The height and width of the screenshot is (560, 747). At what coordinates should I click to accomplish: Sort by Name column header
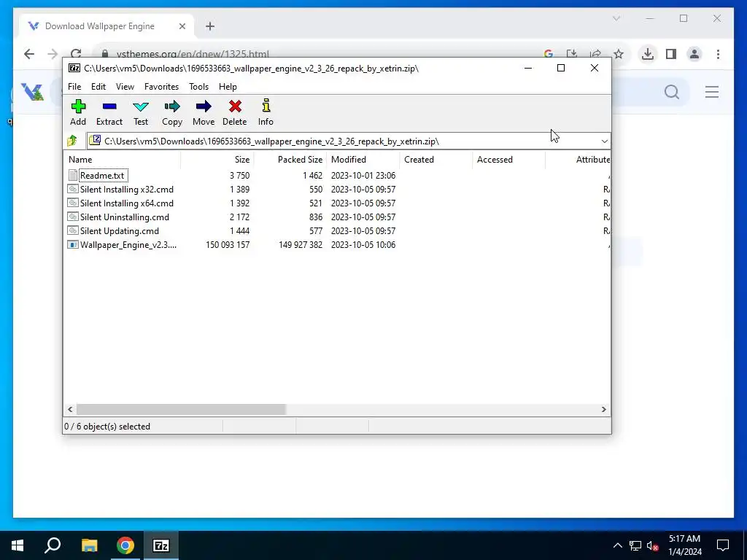point(122,160)
